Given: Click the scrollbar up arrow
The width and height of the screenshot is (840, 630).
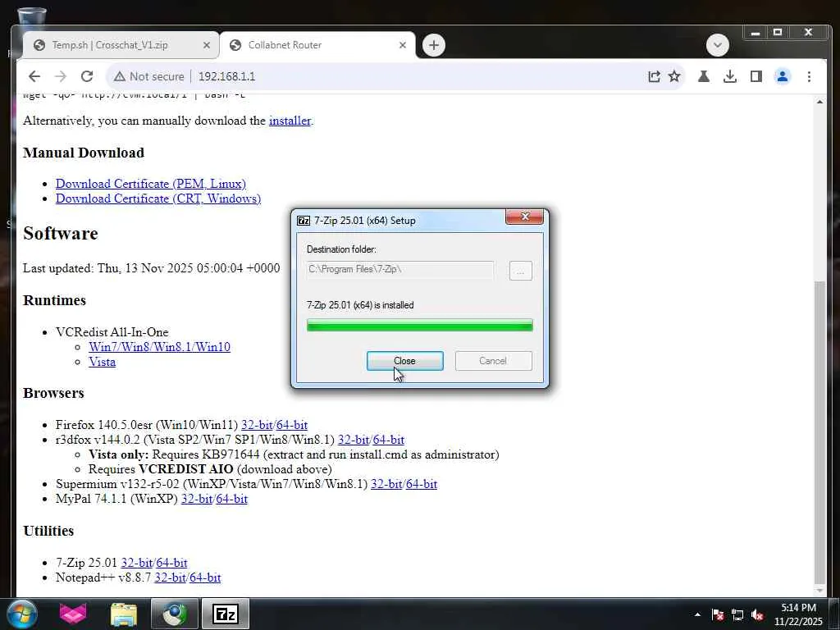Looking at the screenshot, I should click(819, 102).
